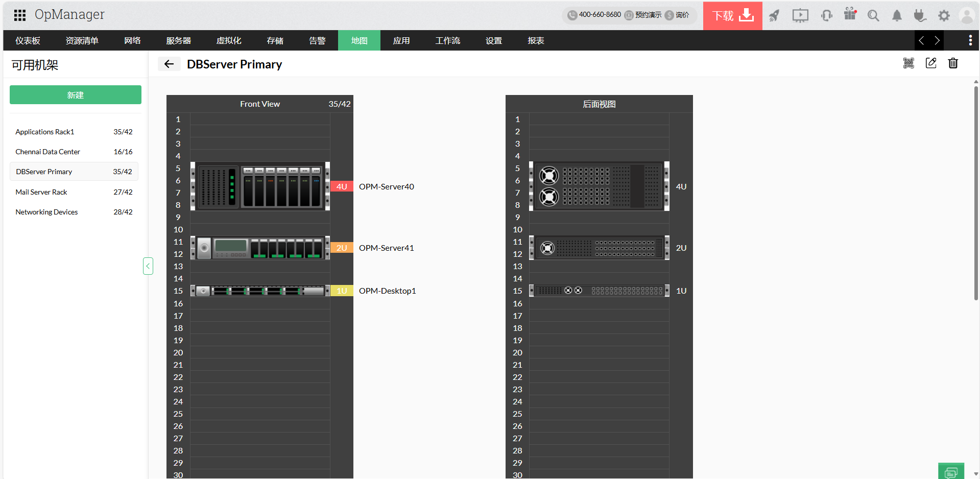Delete the DBServer Primary rack

(x=953, y=63)
